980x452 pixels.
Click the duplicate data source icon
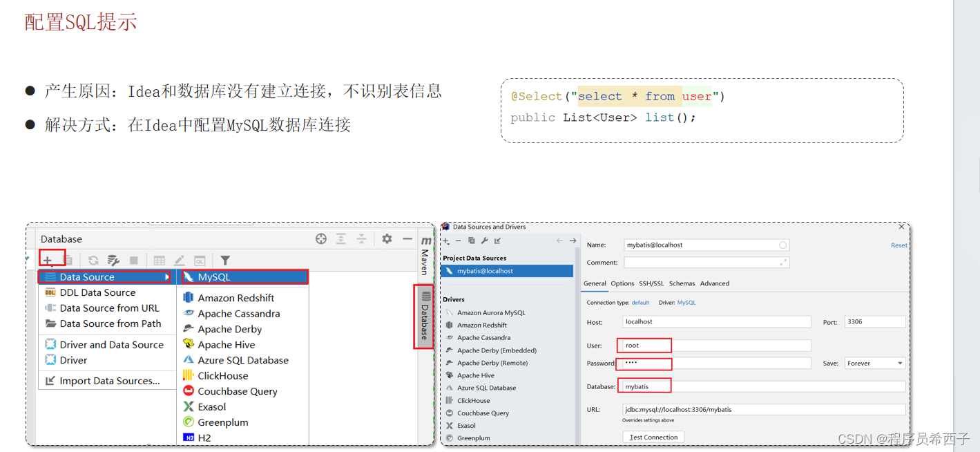click(472, 241)
